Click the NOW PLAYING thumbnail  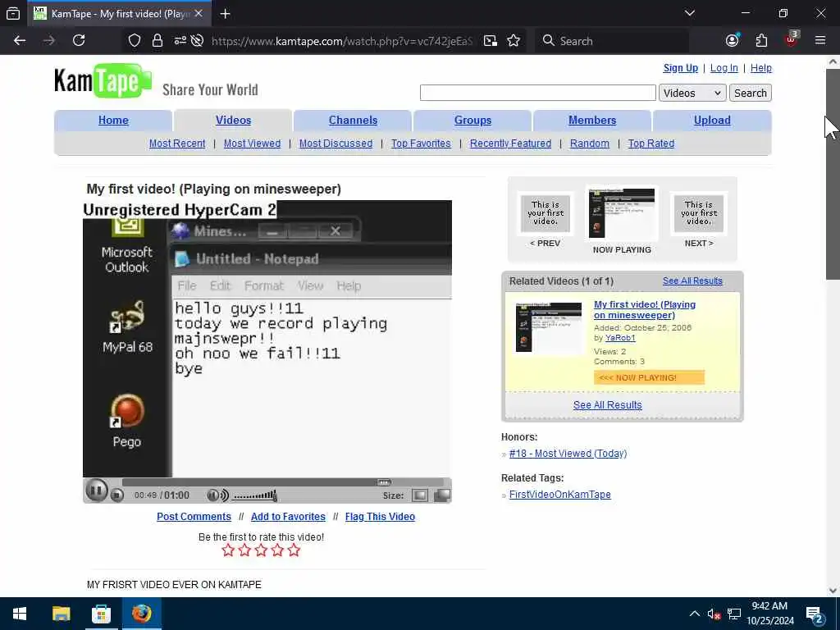pos(622,213)
